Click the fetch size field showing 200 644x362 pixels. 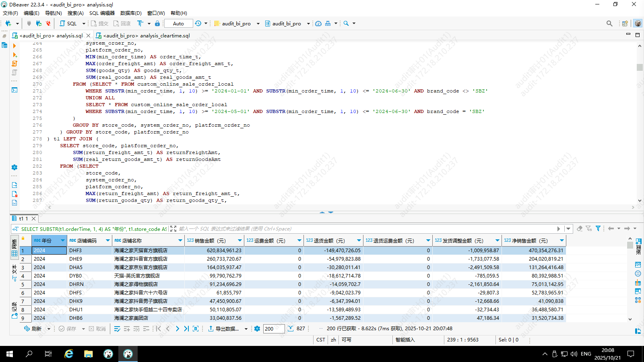coord(274,329)
